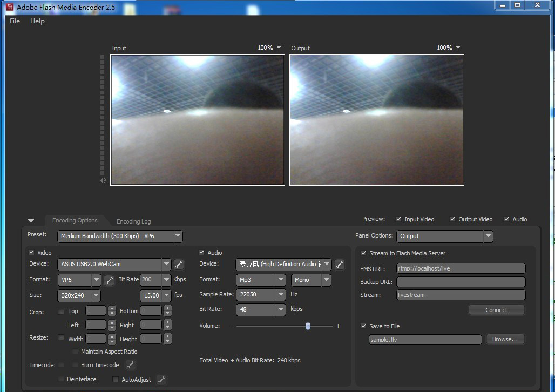This screenshot has height=392, width=555.
Task: Switch to the Encoding Log tab
Action: 133,221
